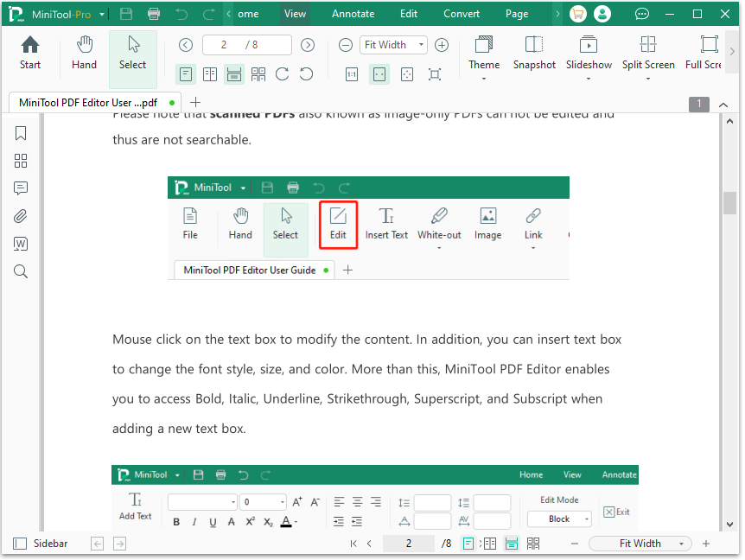Open the Bookmarks panel in left sidebar
745x560 pixels.
pos(21,133)
